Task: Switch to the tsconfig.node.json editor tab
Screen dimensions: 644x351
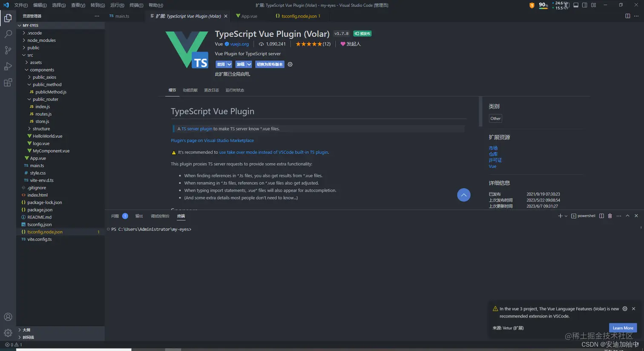Action: coord(299,16)
